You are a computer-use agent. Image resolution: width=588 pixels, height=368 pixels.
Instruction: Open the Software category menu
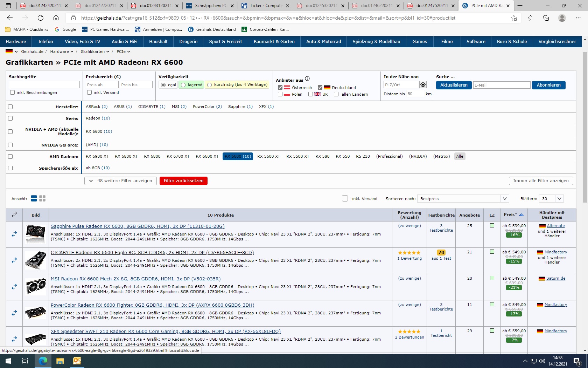coord(476,41)
